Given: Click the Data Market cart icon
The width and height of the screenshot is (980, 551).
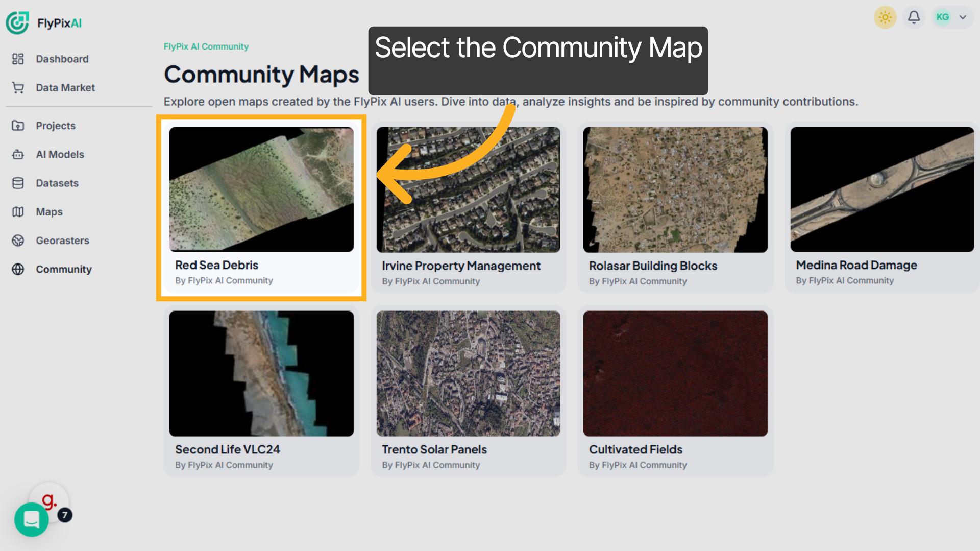Looking at the screenshot, I should click(18, 88).
